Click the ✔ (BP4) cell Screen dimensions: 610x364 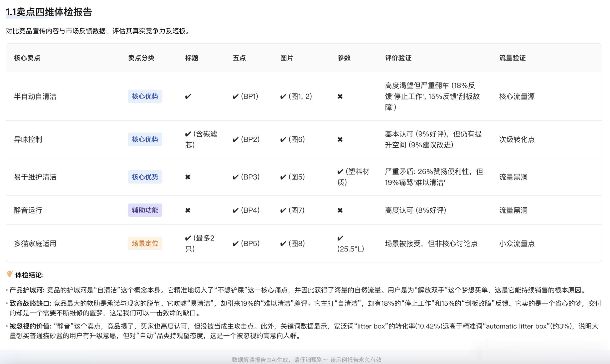pyautogui.click(x=246, y=210)
